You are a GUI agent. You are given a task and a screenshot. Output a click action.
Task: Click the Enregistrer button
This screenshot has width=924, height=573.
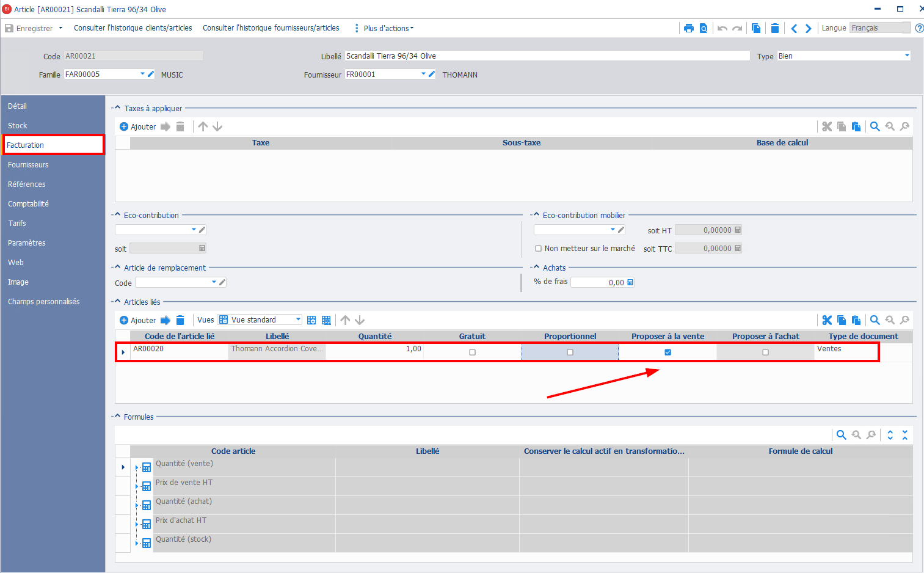[x=29, y=28]
